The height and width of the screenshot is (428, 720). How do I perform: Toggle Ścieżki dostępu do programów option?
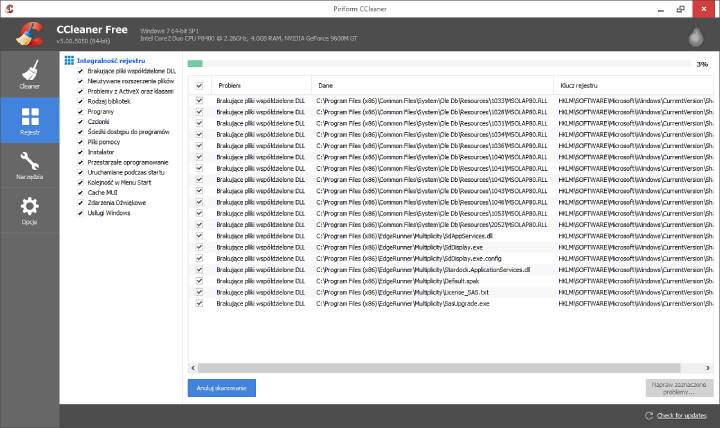pos(80,132)
